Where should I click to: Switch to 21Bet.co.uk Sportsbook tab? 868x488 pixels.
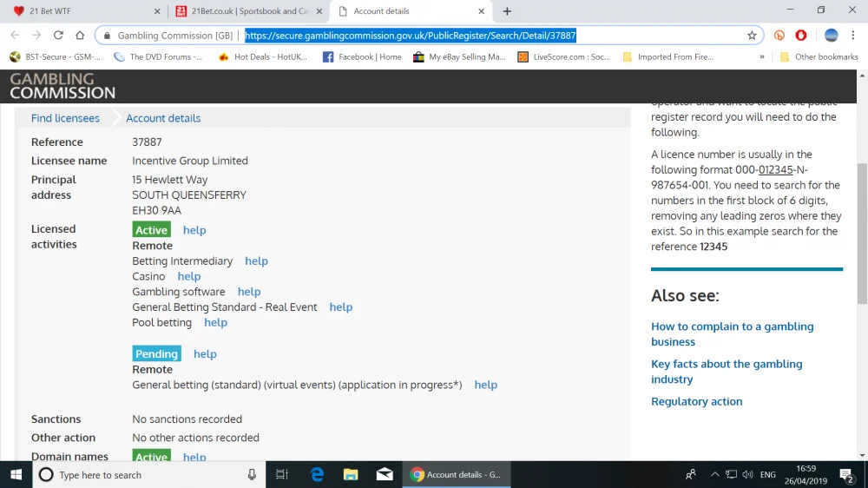(x=249, y=11)
